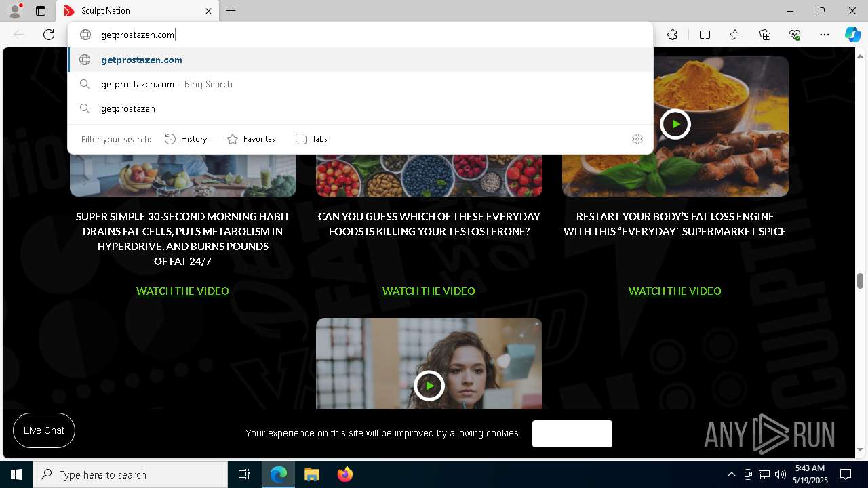Click the taskbar search box

(130, 474)
